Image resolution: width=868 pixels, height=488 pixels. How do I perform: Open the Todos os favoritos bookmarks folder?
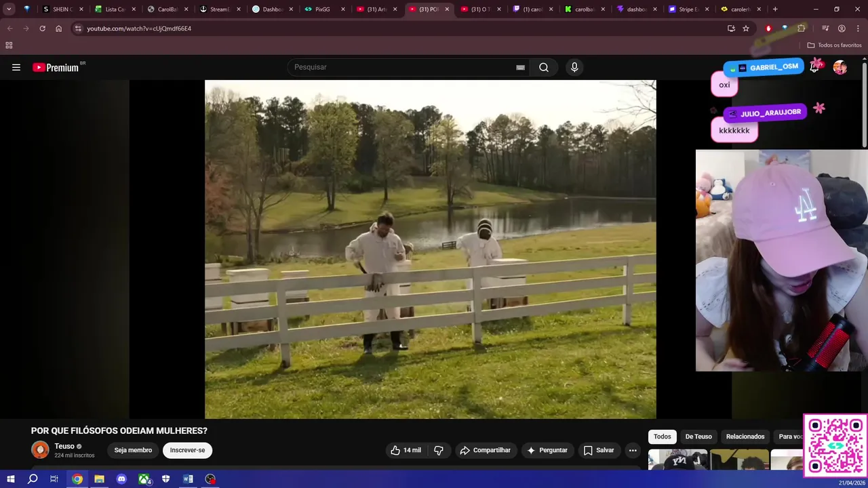coord(834,45)
